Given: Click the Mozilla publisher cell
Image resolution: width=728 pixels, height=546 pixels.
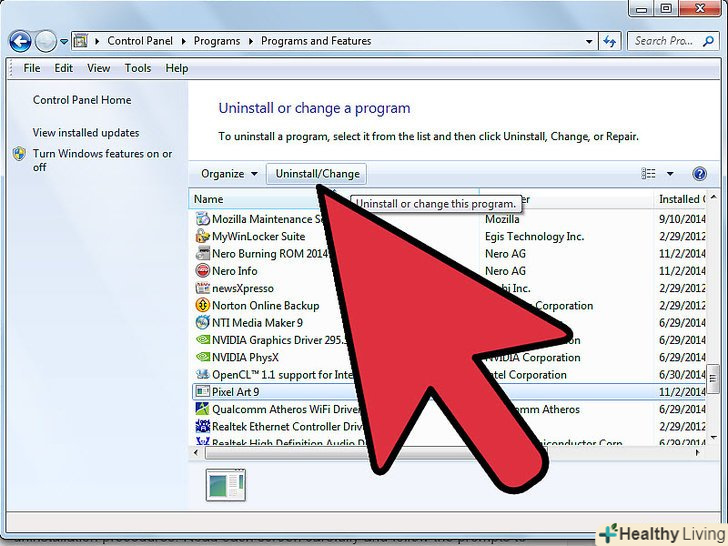Looking at the screenshot, I should coord(502,219).
